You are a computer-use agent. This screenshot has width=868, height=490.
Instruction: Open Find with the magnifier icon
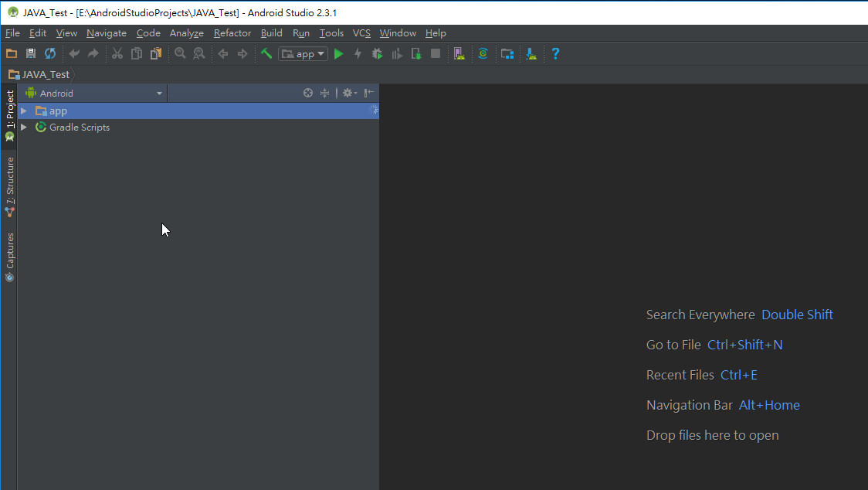point(180,54)
